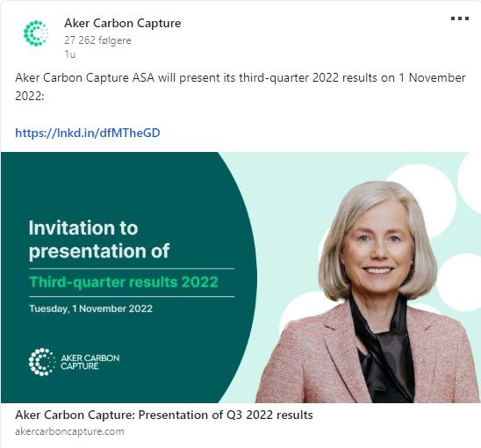Click the Invitation to presentation of heading
The height and width of the screenshot is (448, 481).
click(x=99, y=239)
